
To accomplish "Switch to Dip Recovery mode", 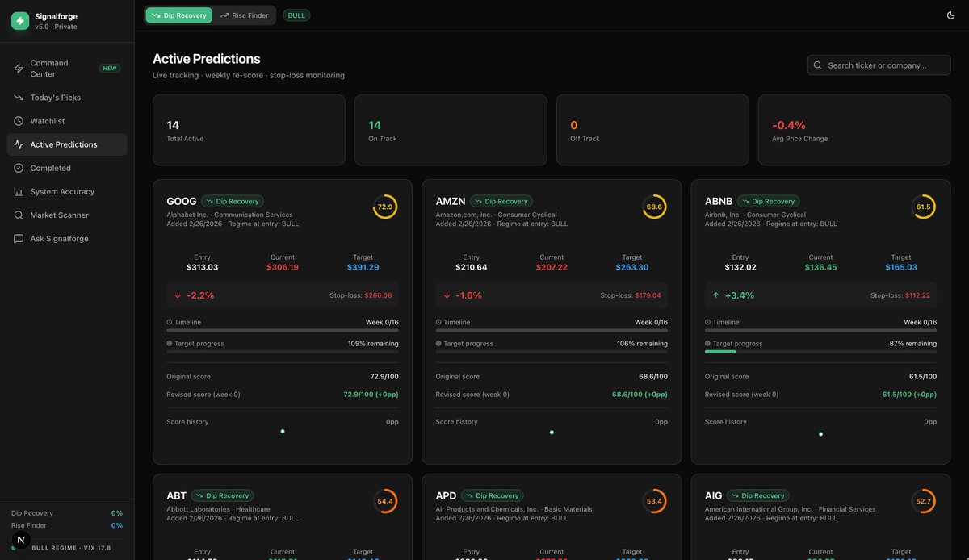I will pos(179,15).
